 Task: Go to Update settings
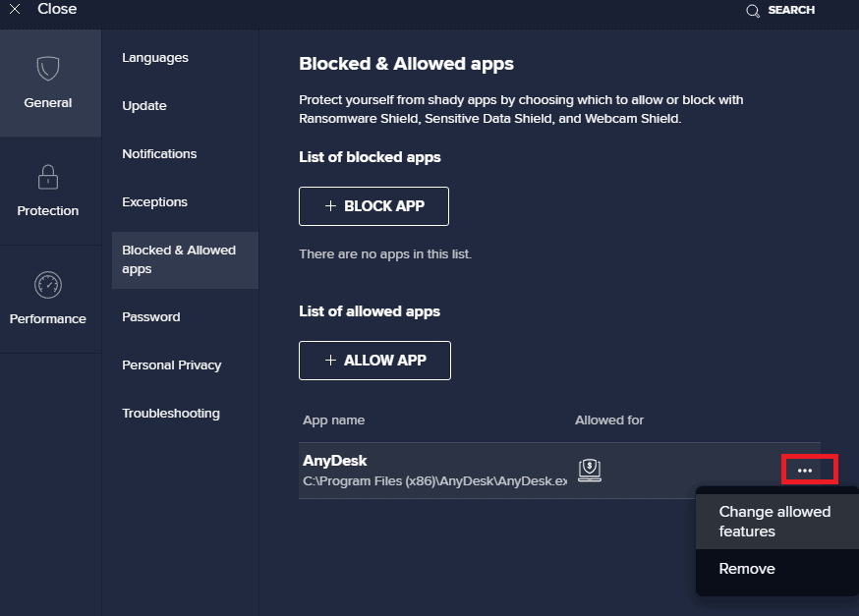pyautogui.click(x=144, y=106)
